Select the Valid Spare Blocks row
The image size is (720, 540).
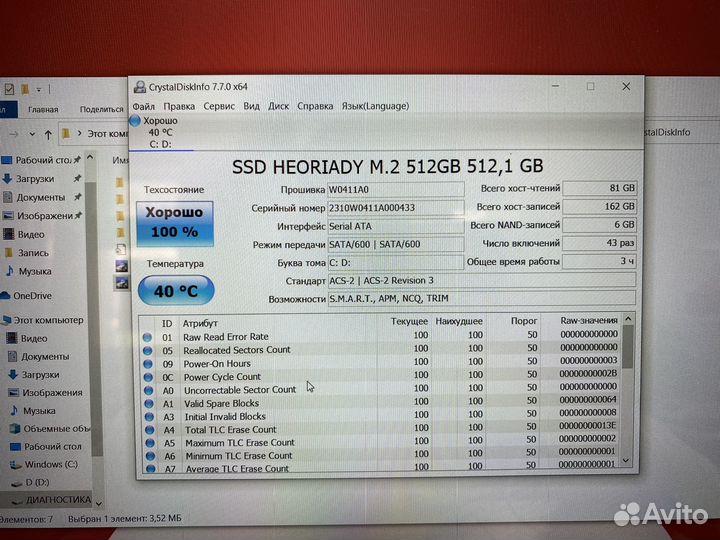point(381,402)
